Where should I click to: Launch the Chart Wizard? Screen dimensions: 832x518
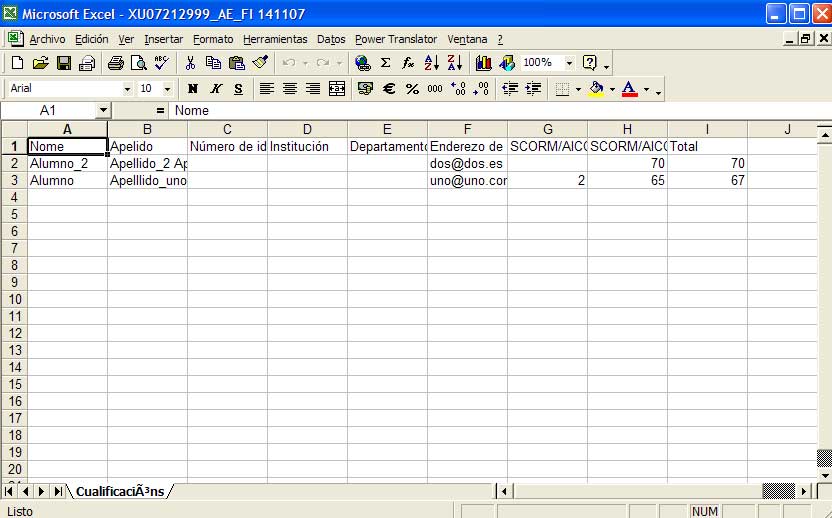484,63
